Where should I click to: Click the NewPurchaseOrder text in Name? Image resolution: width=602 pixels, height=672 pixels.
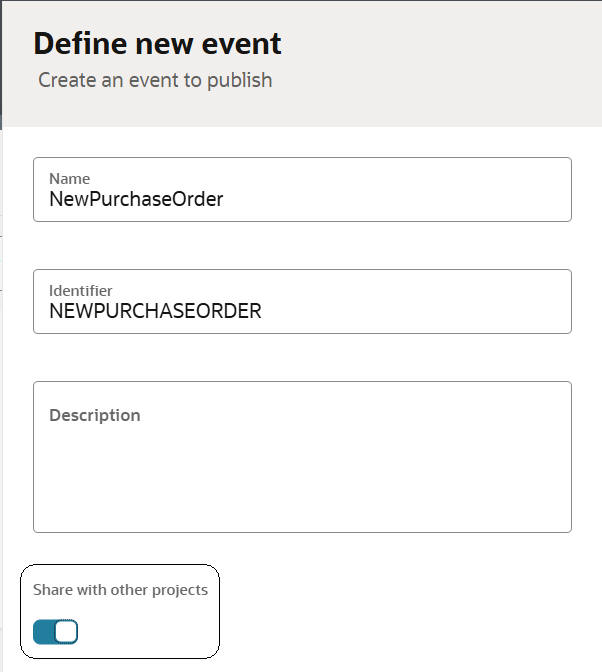point(136,199)
